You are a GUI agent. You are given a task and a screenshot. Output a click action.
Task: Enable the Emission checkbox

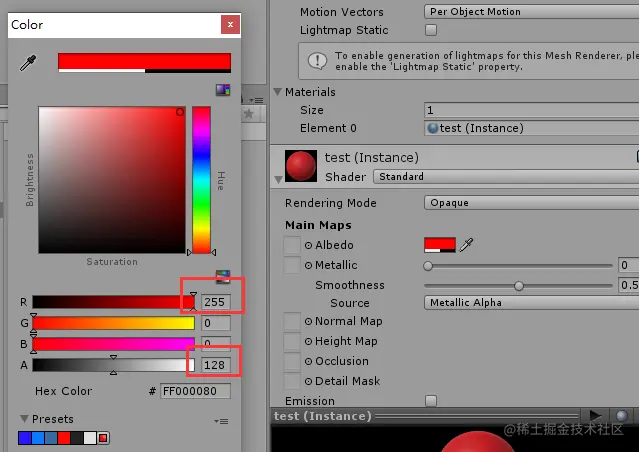[431, 401]
